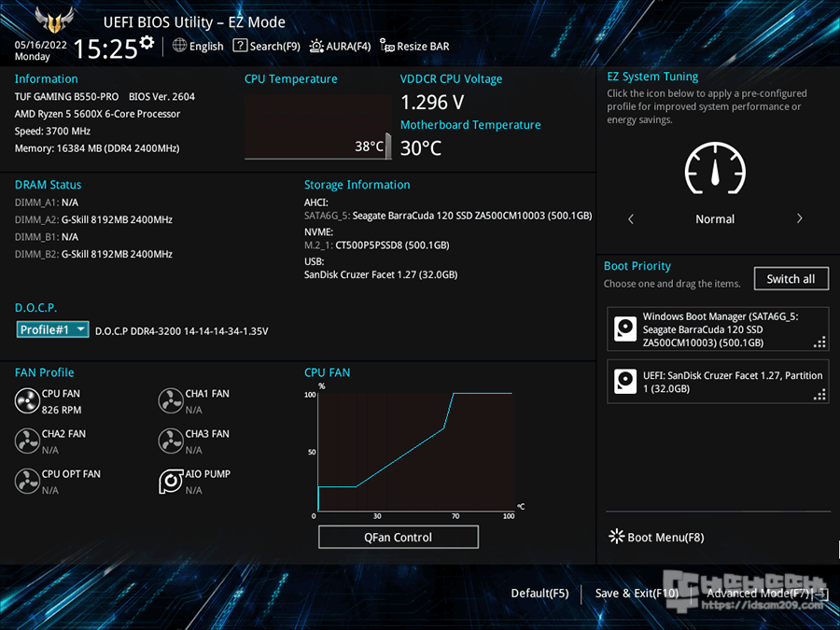The image size is (840, 630).
Task: Select the UEFI SanDisk Cruzer Facet boot entry
Action: [x=718, y=382]
